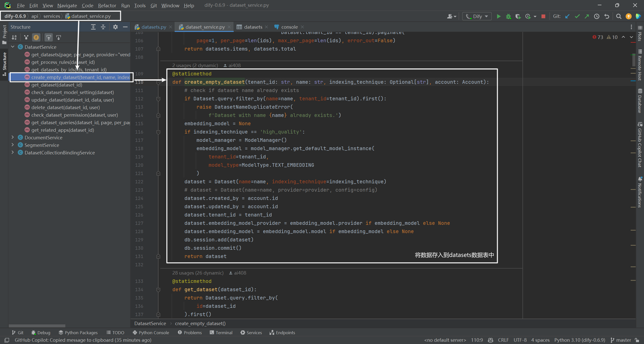
Task: Collapse all nodes in Structure panel
Action: (x=103, y=27)
